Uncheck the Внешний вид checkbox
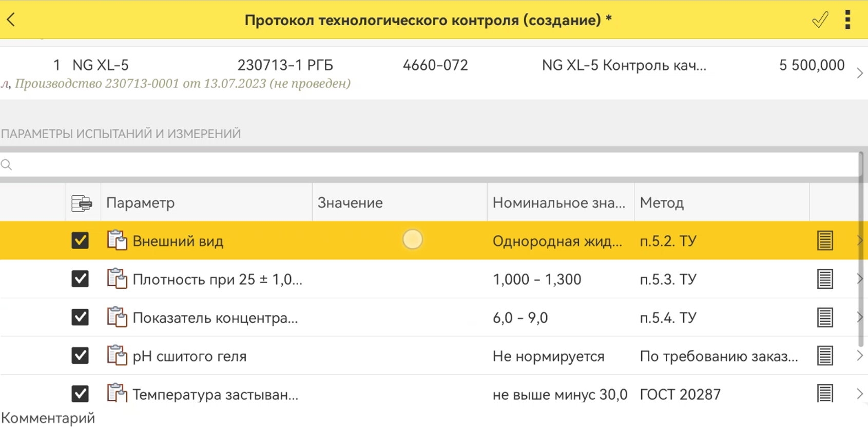 point(80,240)
